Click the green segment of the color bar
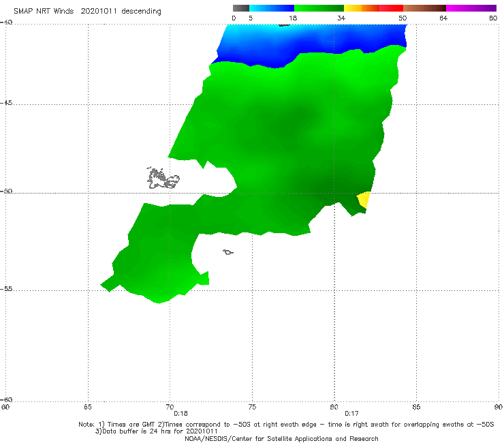The image size is (504, 443). (x=319, y=8)
